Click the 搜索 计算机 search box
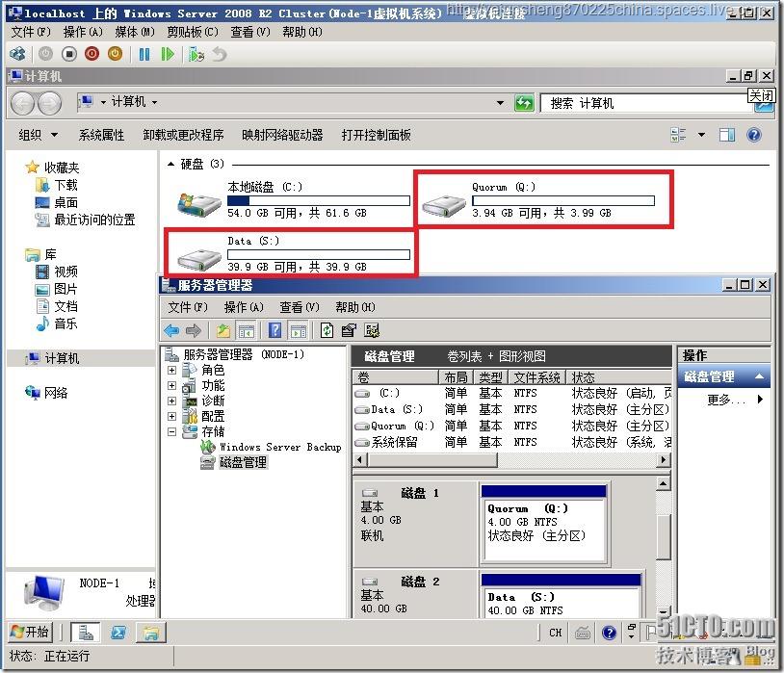This screenshot has height=673, width=784. click(x=645, y=103)
